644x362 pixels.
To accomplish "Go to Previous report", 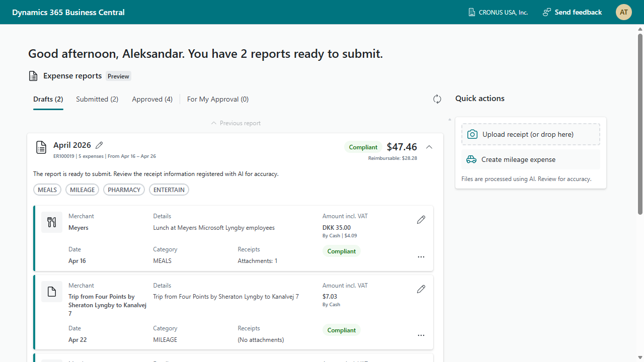I will [236, 123].
